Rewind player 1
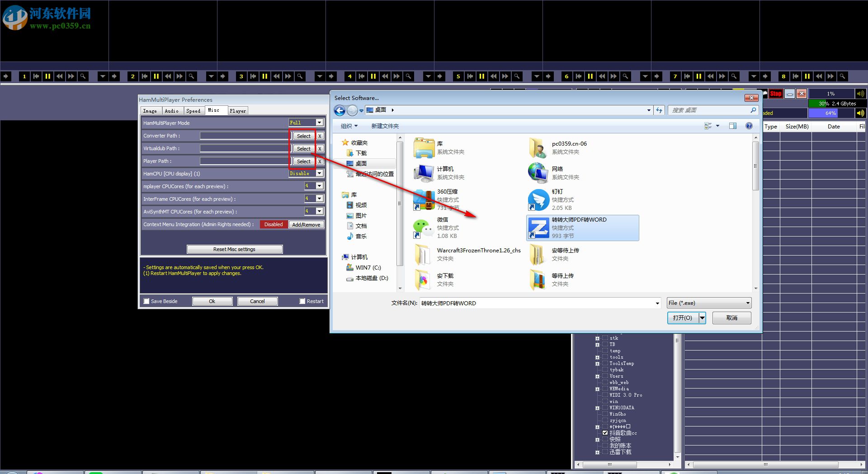 click(x=60, y=76)
